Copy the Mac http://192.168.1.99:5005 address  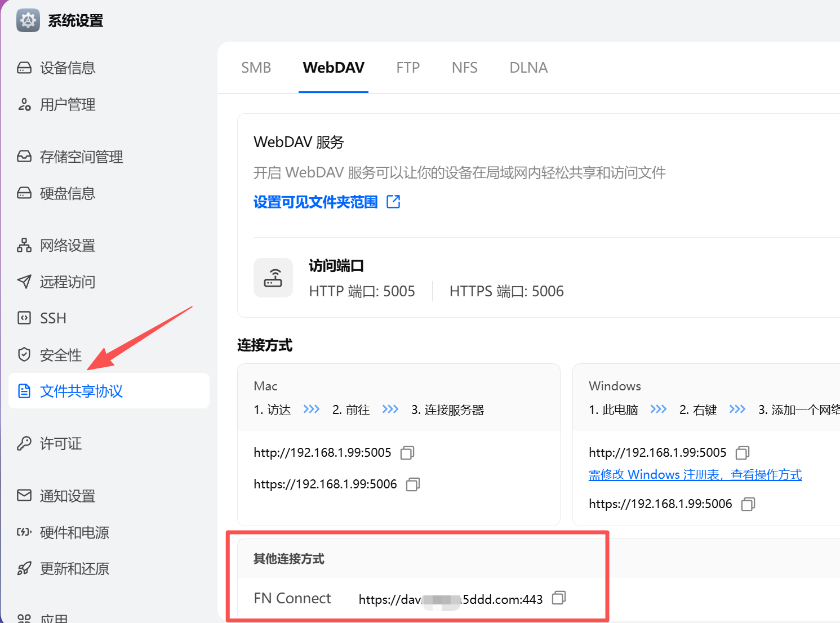407,453
